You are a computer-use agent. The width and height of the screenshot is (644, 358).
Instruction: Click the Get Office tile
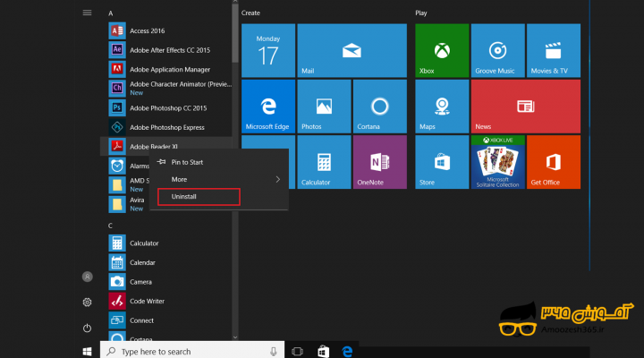tap(554, 162)
